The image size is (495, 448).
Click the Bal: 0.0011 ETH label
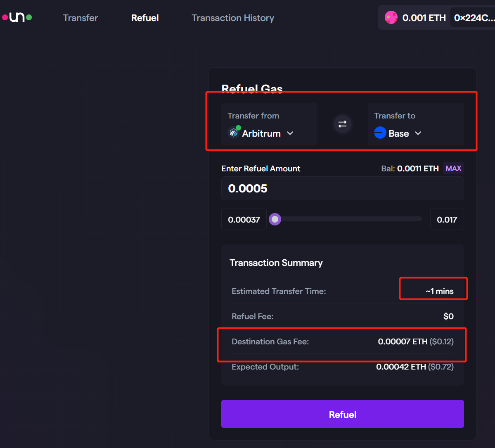(x=410, y=168)
